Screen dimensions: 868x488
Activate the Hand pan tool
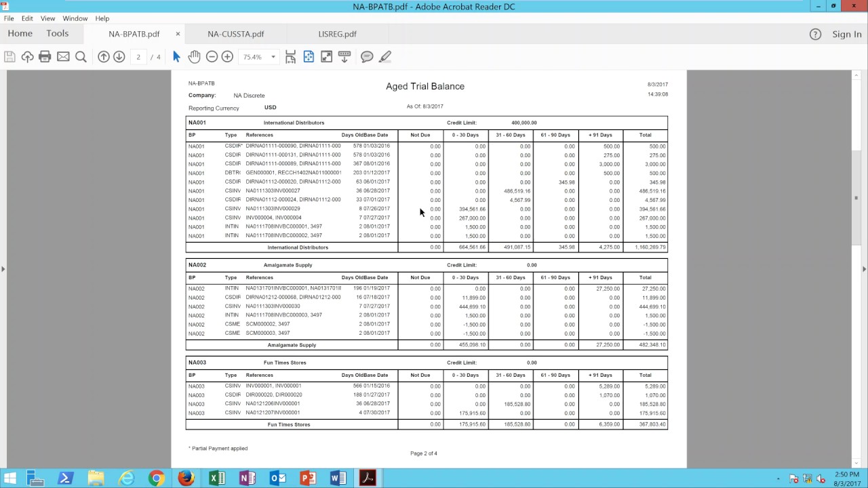click(x=194, y=57)
